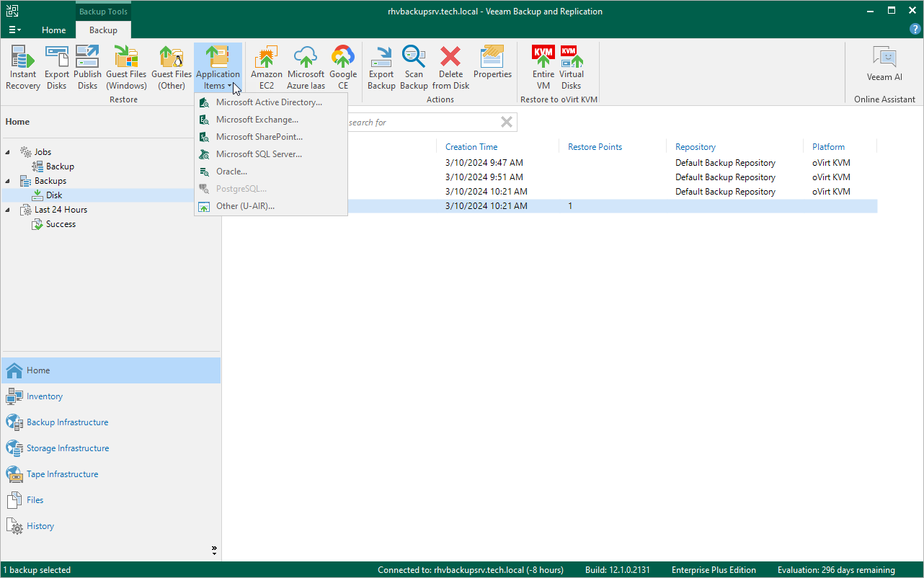Restore Virtual Disks to oVirt KVM

pos(572,68)
